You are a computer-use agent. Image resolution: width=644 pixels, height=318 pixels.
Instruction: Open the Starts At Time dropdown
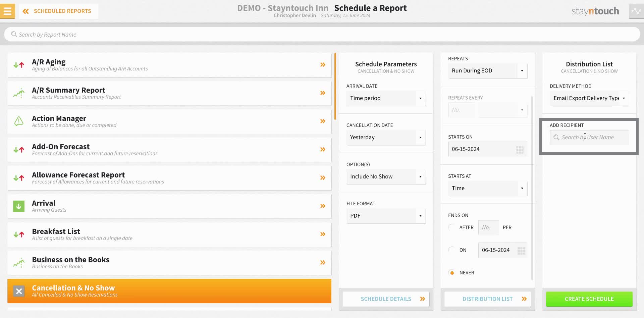pyautogui.click(x=488, y=189)
